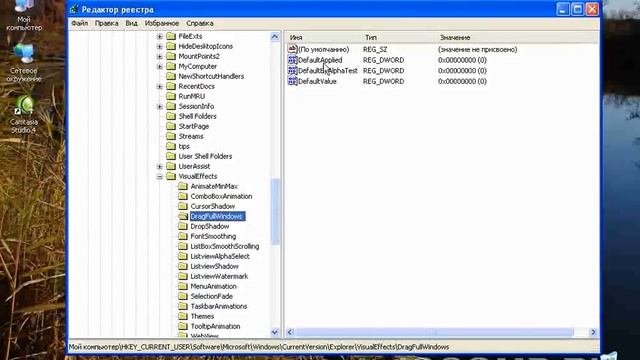Open the Файл menu
The height and width of the screenshot is (360, 640).
pos(80,23)
